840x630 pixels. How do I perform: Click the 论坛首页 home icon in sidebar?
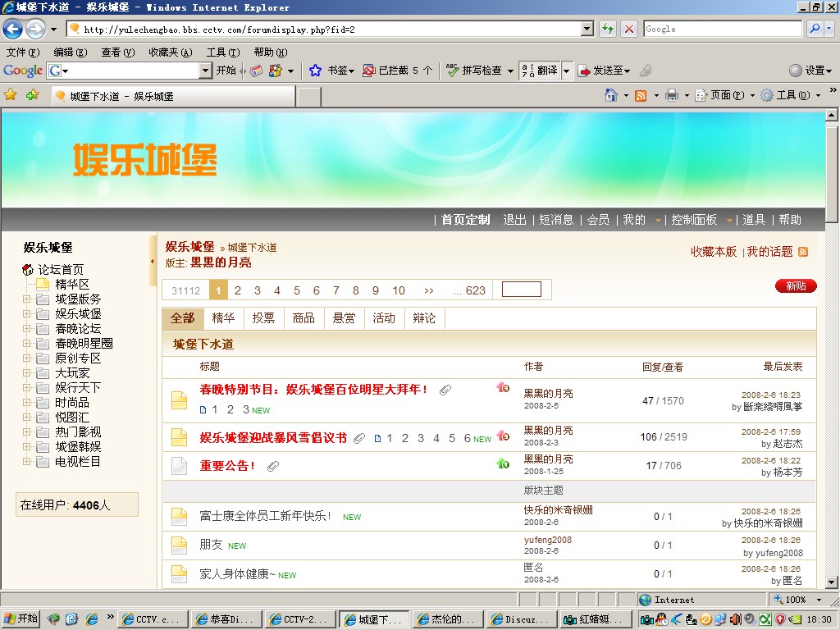point(28,270)
